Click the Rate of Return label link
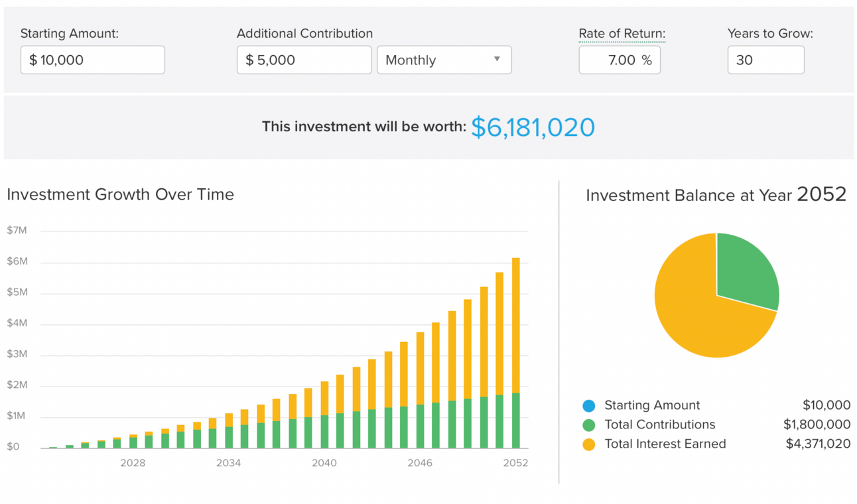The image size is (857, 504). [x=622, y=34]
